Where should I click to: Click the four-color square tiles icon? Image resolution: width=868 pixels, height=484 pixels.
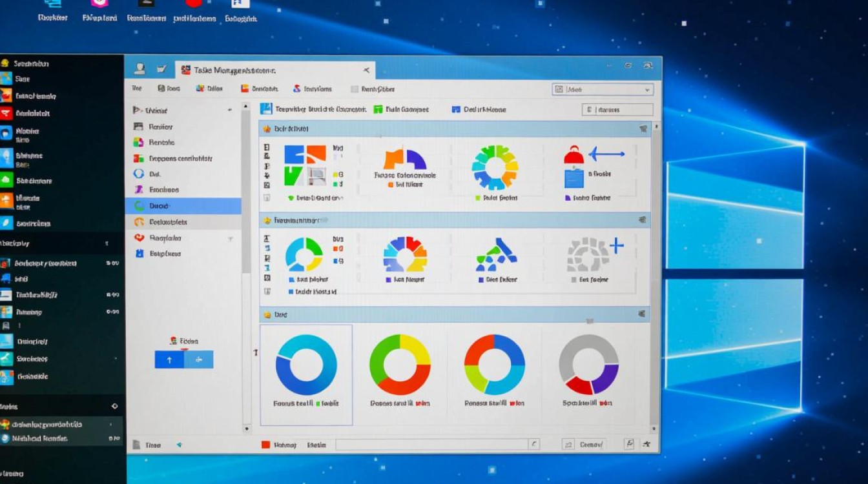[305, 165]
